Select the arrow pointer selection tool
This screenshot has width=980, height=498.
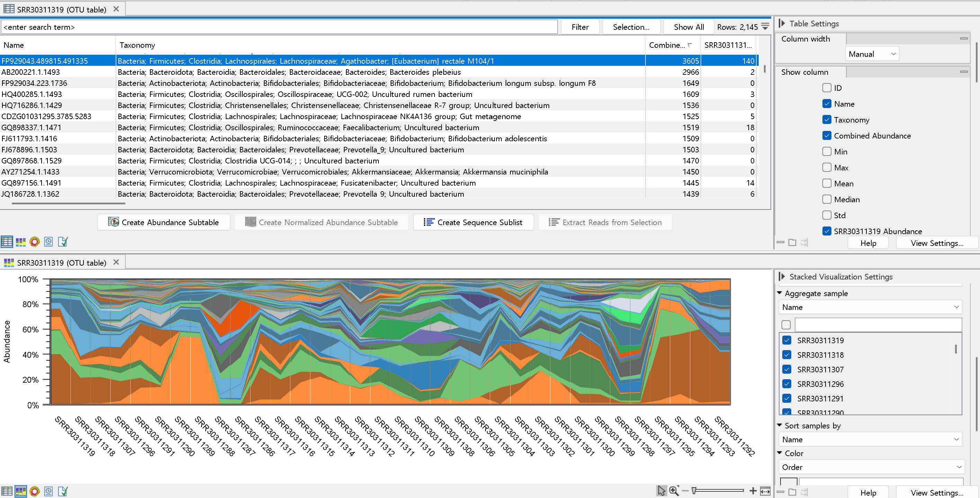(x=661, y=491)
